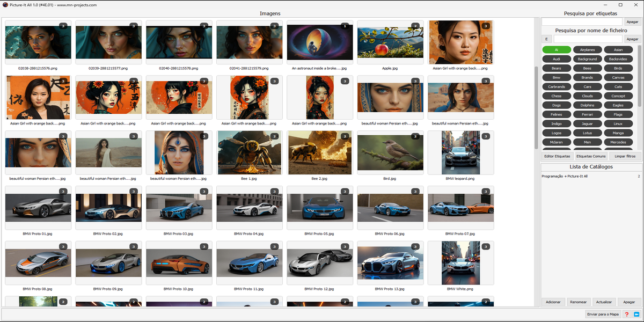Enable the Audi tag filter
This screenshot has height=322, width=644.
pos(557,59)
